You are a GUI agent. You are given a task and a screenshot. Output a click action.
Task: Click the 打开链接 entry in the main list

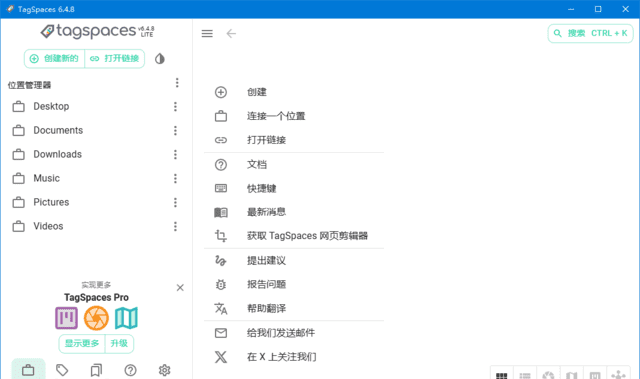click(294, 140)
